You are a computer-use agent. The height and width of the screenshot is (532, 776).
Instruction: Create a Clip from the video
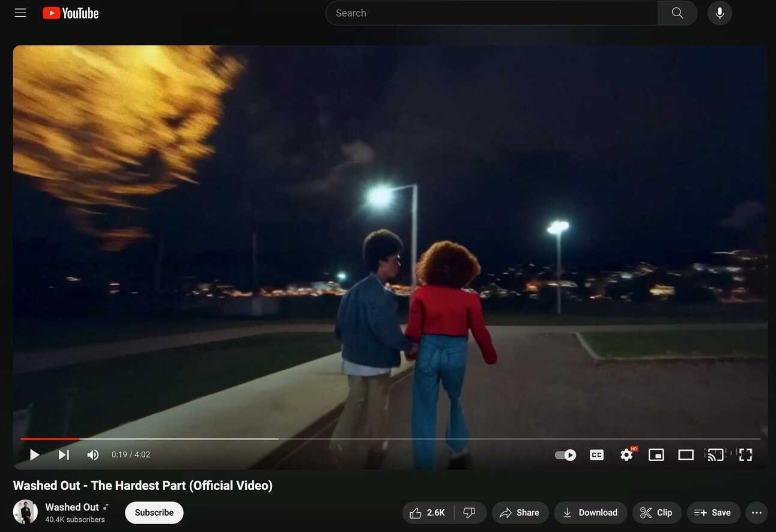(656, 513)
